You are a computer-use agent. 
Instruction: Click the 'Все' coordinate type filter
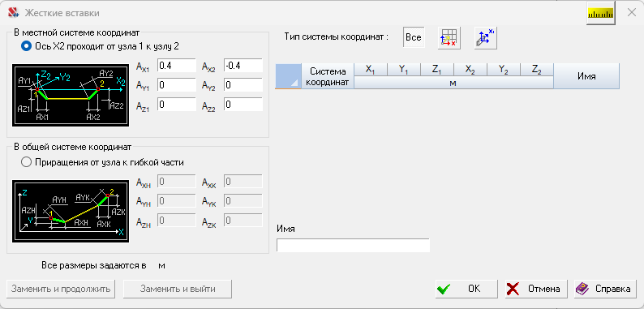413,37
